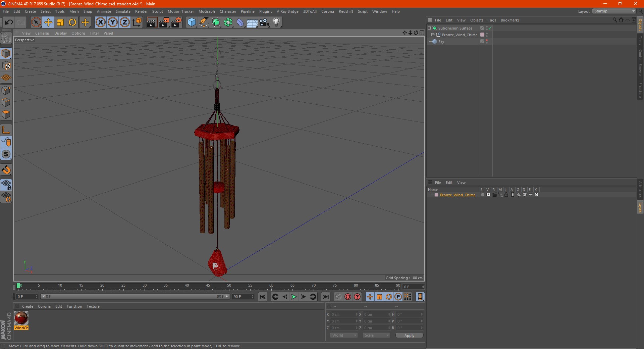This screenshot has height=349, width=644.
Task: Enable Texture mode checkerboard icon
Action: (6, 66)
